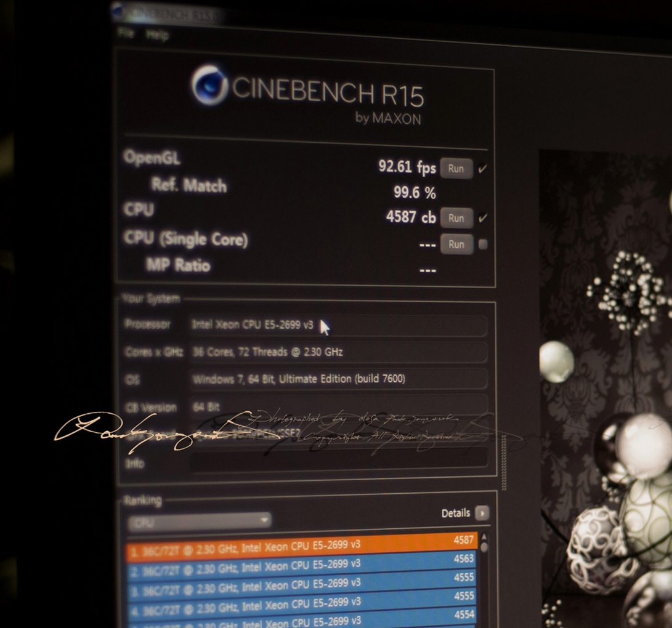Click the rendered scene preview image
The height and width of the screenshot is (628, 672).
605,388
